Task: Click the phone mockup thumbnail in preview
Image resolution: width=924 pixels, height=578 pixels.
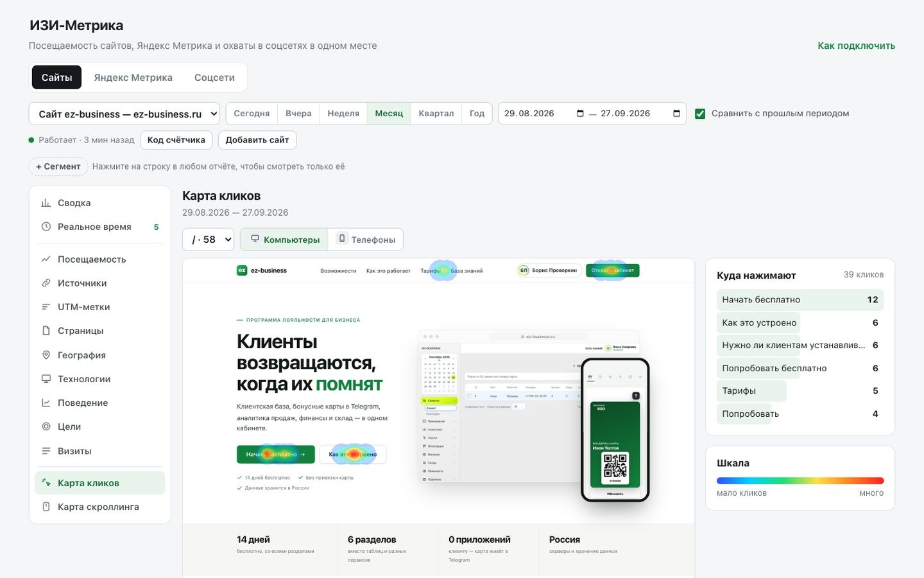Action: [615, 430]
